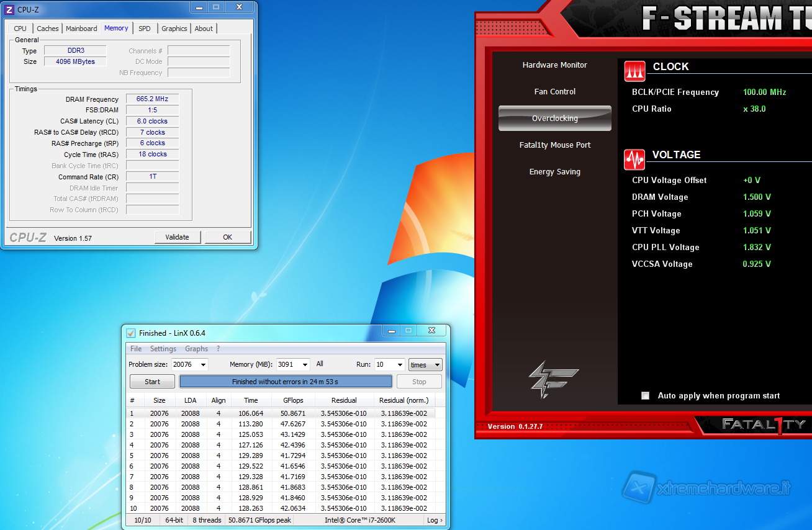The height and width of the screenshot is (530, 812).
Task: Expand the Memory (MiB) dropdown
Action: [304, 365]
